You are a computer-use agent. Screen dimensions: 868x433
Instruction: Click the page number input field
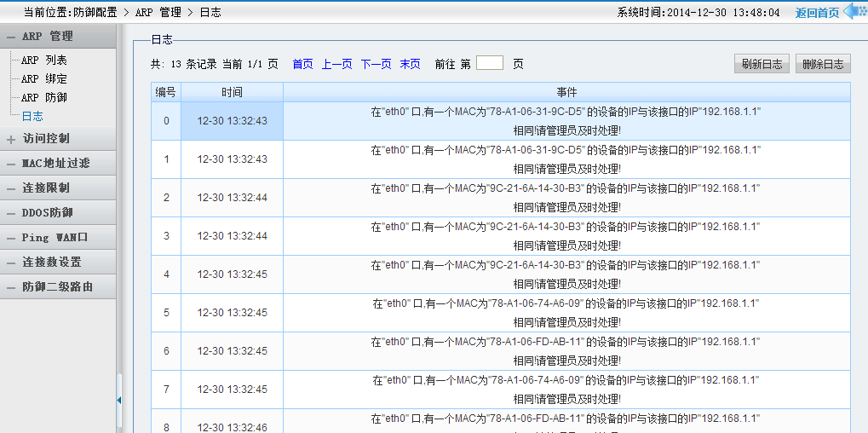click(490, 63)
